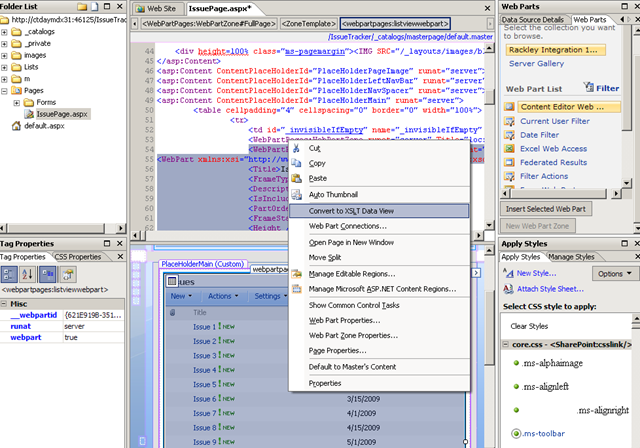Click the default.aspx home page icon
Image resolution: width=640 pixels, height=448 pixels.
click(x=16, y=126)
